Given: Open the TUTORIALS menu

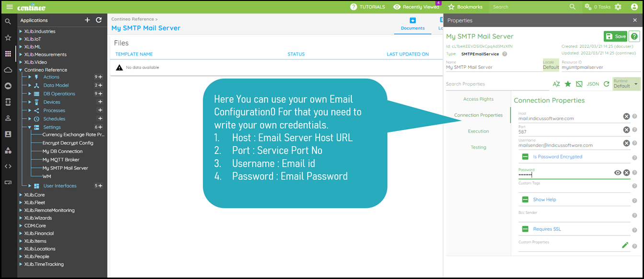Looking at the screenshot, I should 368,7.
